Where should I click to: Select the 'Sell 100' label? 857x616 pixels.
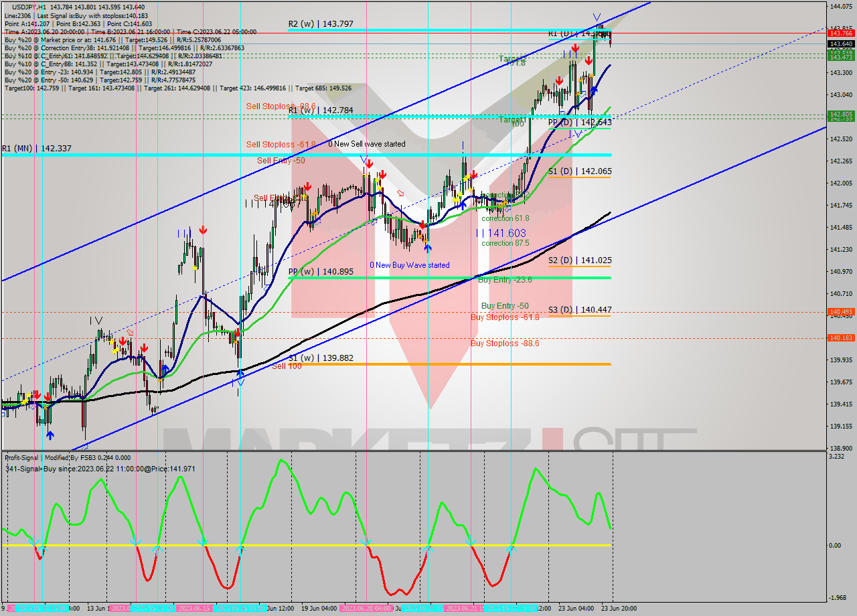tap(287, 366)
